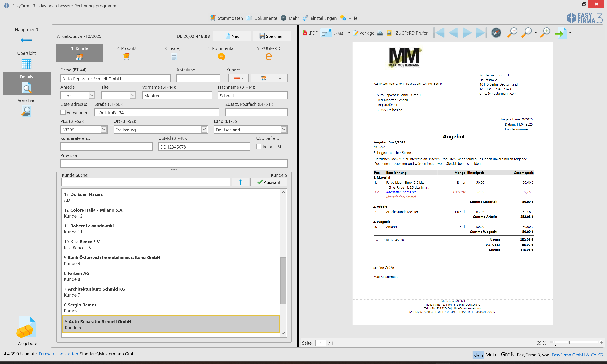This screenshot has height=364, width=607.
Task: Click the preview zoom slider
Action: [x=569, y=342]
